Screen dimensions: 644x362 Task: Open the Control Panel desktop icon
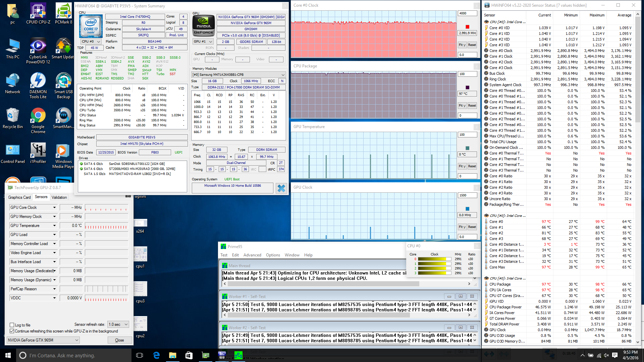(13, 153)
